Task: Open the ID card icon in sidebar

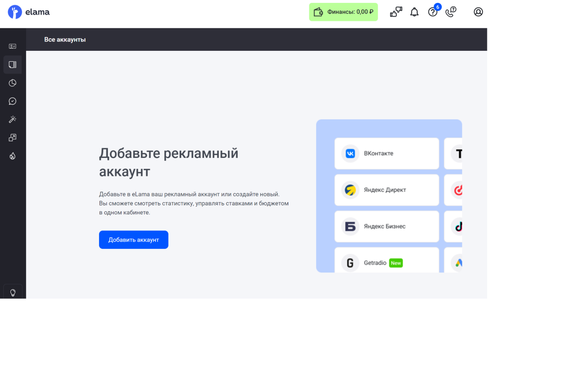Action: (13, 46)
